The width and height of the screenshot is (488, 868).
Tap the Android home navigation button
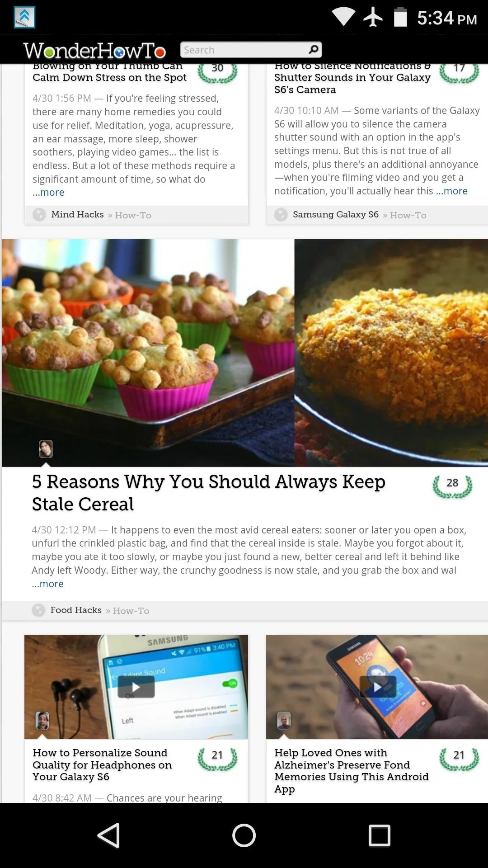(244, 835)
